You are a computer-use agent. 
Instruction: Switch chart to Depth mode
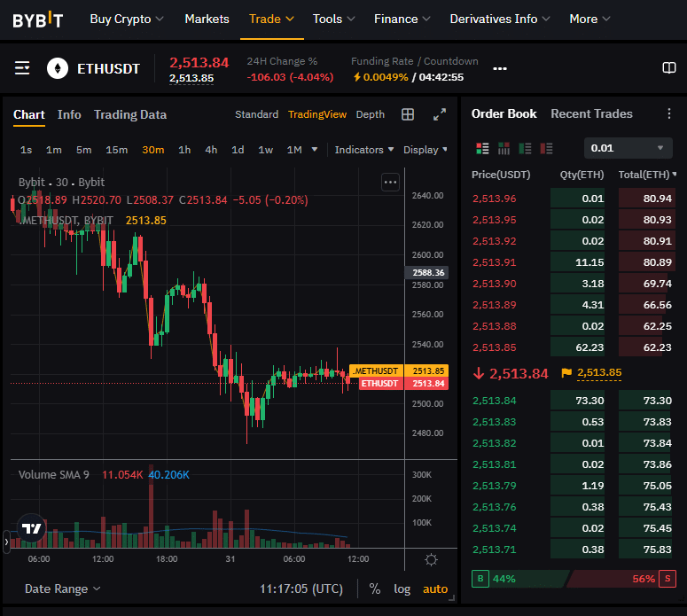[x=371, y=114]
